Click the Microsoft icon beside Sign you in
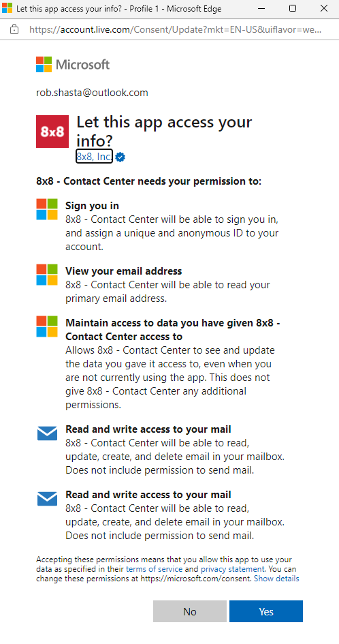The image size is (339, 644). tap(47, 209)
